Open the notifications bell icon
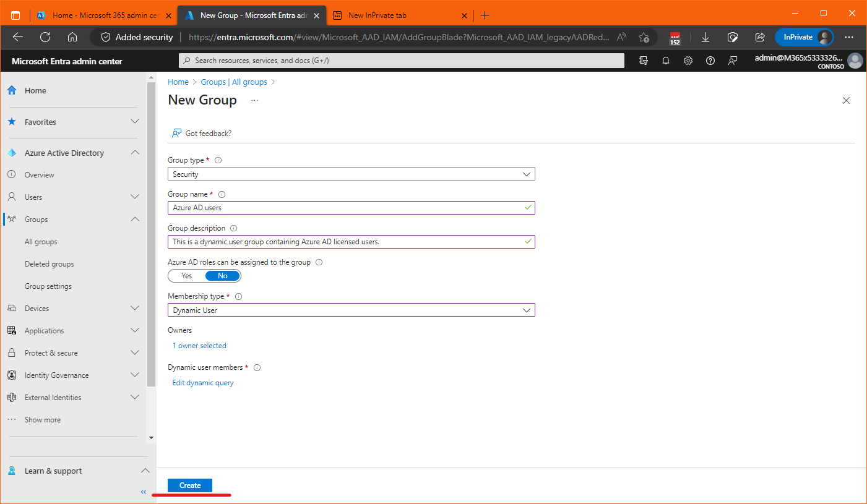The image size is (867, 504). click(x=666, y=61)
